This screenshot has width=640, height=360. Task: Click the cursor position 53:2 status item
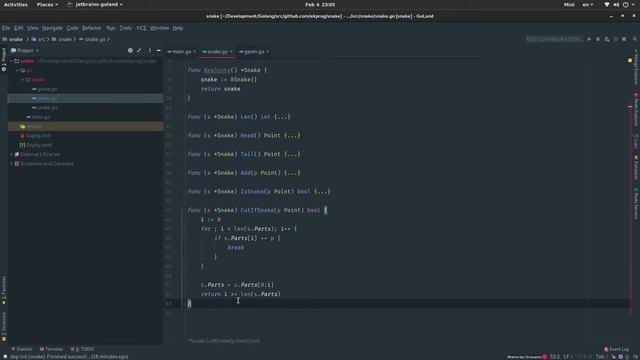point(554,356)
